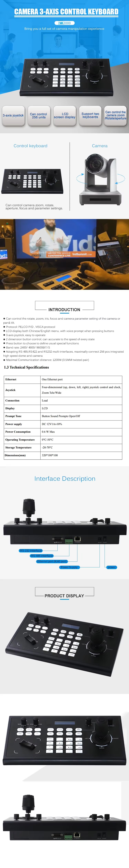This screenshot has height=868, width=129.
Task: Click the PRODUCT DISPLAY section heading
Action: coord(64,596)
